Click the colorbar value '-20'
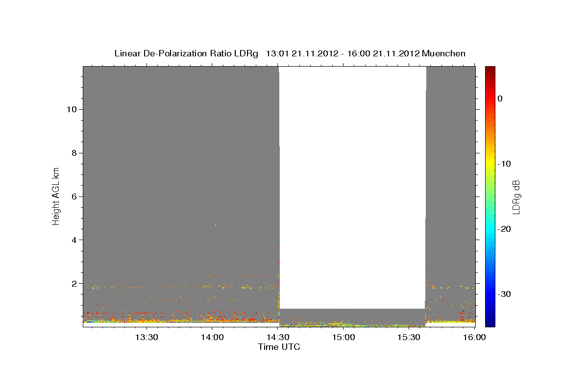 (x=505, y=229)
